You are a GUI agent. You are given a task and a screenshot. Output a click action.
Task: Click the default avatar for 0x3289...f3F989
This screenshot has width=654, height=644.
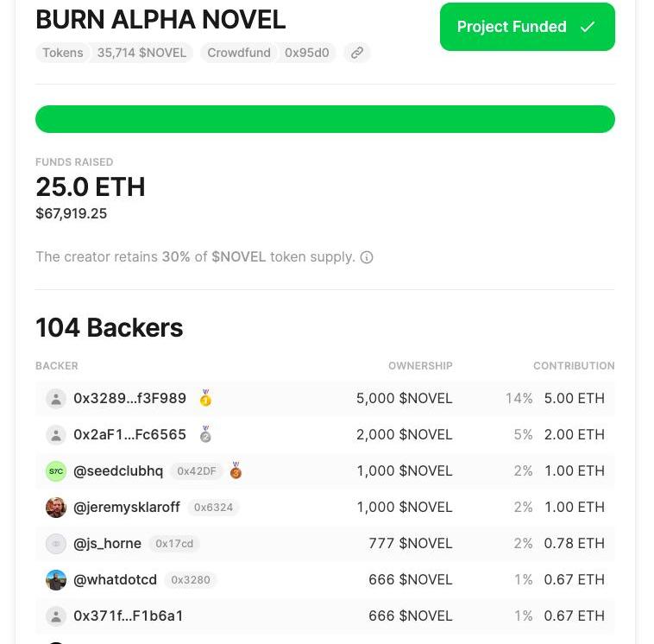[x=56, y=399]
